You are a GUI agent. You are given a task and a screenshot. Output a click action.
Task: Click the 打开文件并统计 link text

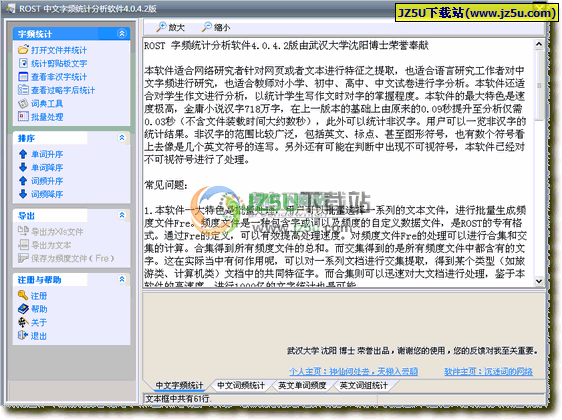click(59, 50)
